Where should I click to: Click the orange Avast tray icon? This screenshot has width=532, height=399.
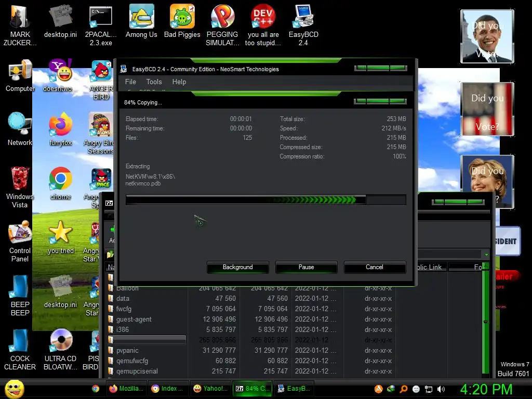(378, 389)
